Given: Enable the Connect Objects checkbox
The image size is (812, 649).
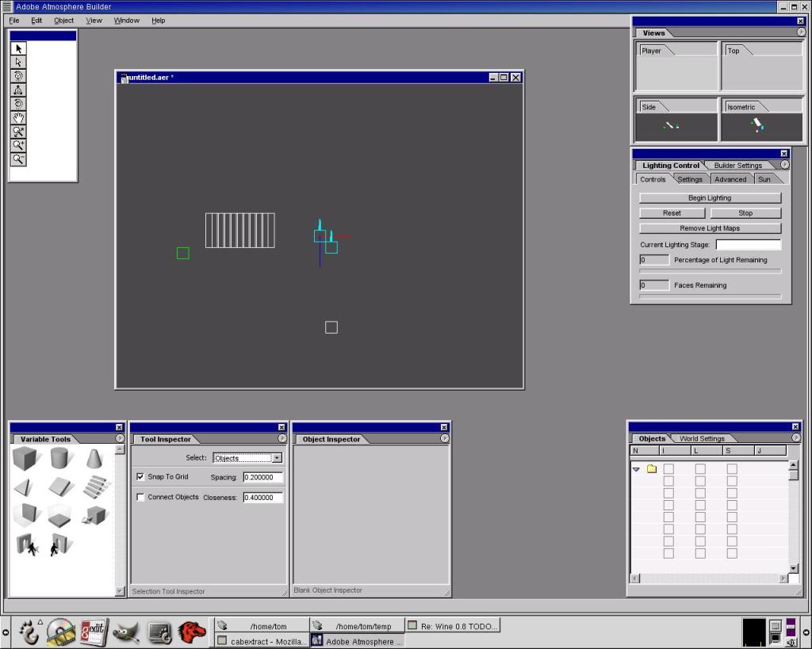Looking at the screenshot, I should pos(140,497).
